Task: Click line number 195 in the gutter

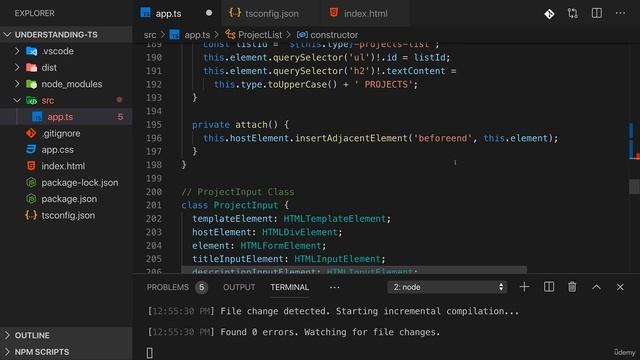Action: pyautogui.click(x=154, y=124)
